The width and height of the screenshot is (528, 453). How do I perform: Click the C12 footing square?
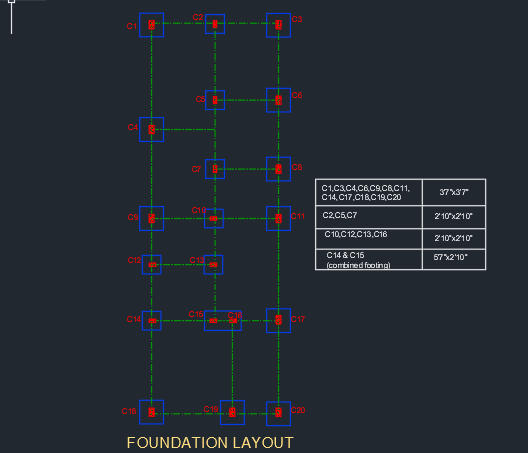coord(152,265)
